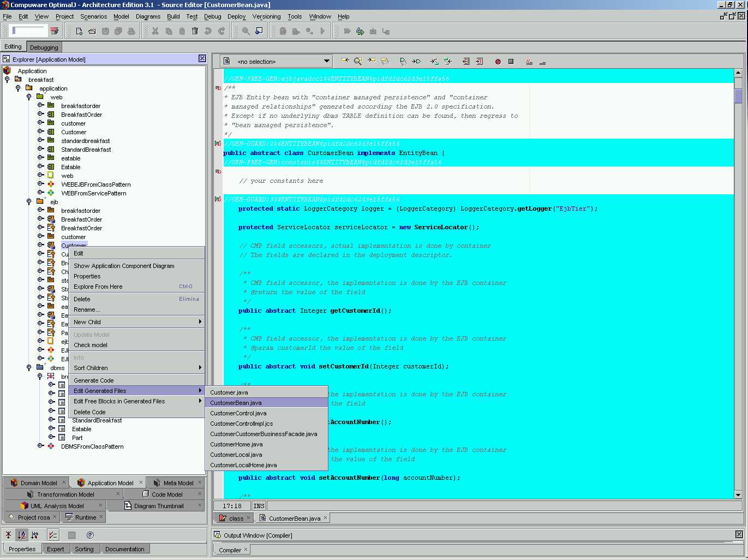Switch to the Debugging tab
Viewport: 748px width, 560px height.
click(44, 47)
